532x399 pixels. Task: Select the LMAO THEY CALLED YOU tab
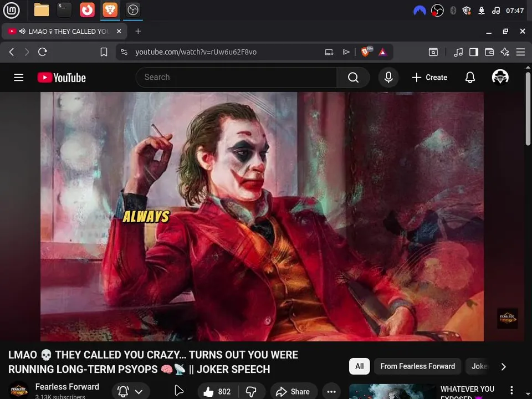point(64,31)
